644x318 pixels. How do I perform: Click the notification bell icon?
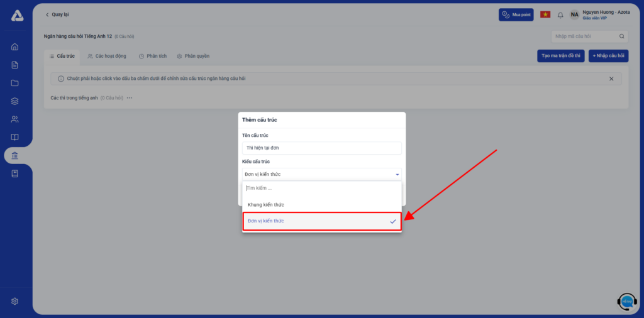[x=560, y=15]
